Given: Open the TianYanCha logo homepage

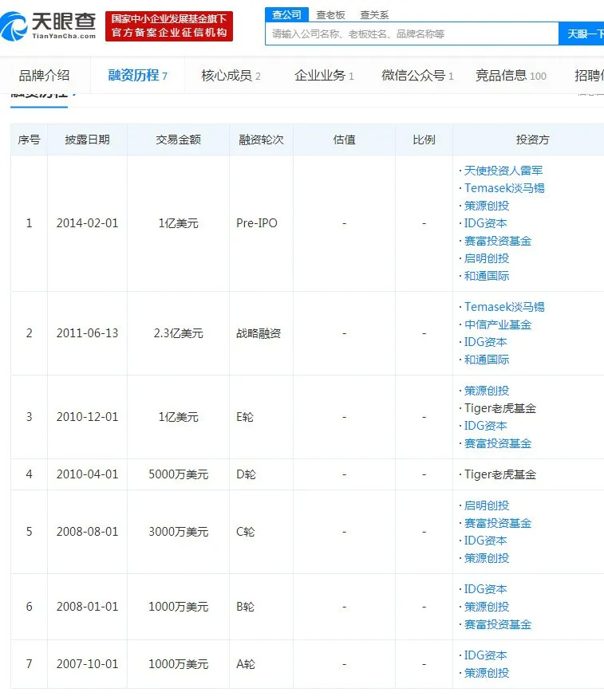Looking at the screenshot, I should coord(48,26).
